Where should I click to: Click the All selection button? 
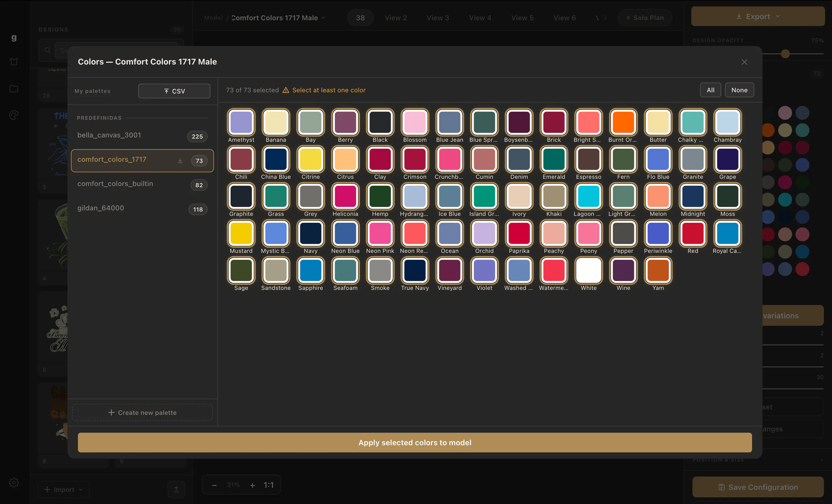710,90
